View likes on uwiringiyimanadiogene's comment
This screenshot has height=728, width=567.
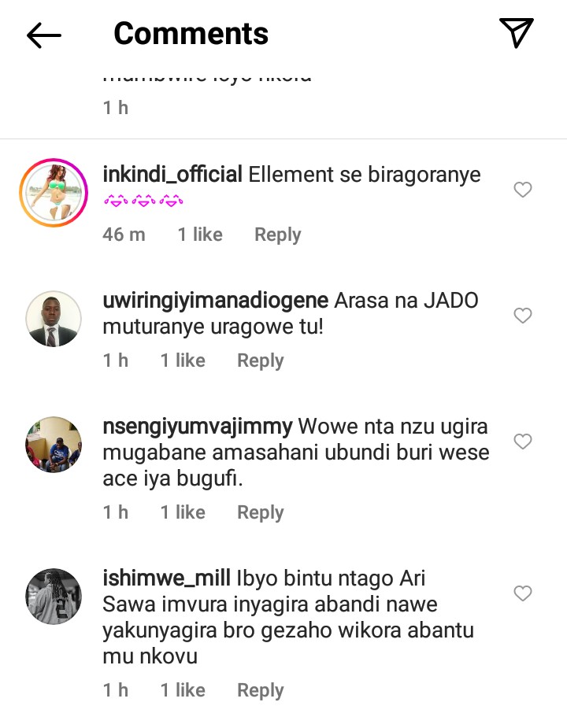pyautogui.click(x=183, y=360)
